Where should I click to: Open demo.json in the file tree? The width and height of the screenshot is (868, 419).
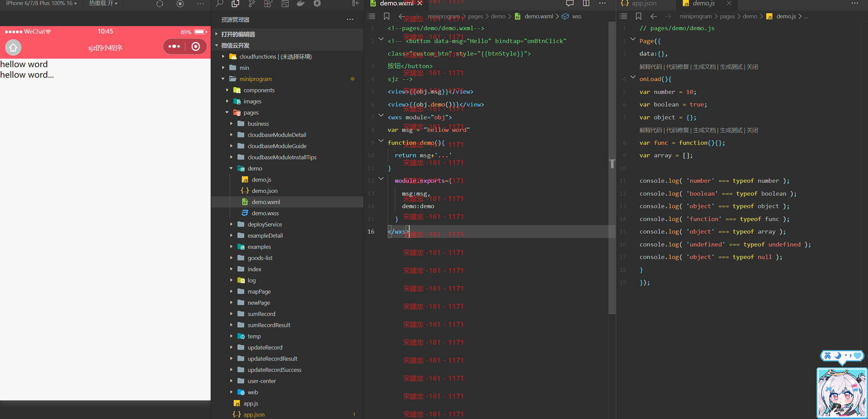coord(265,191)
